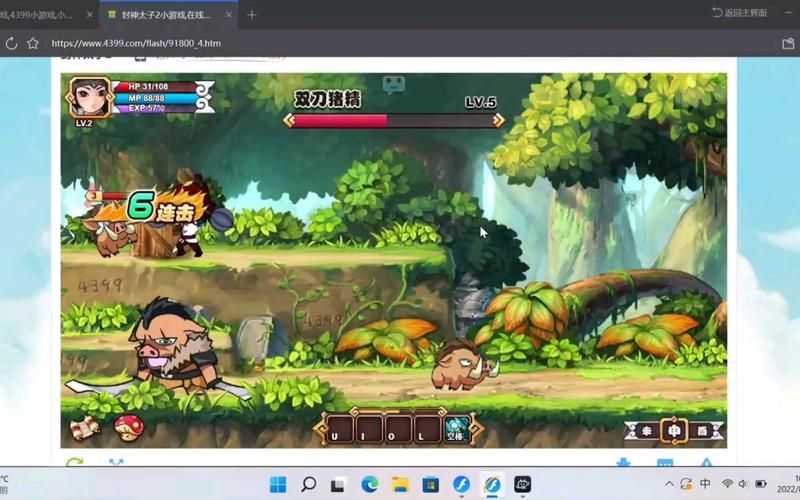This screenshot has height=500, width=800.
Task: Open the Wi-Fi network tray icon
Action: (727, 484)
